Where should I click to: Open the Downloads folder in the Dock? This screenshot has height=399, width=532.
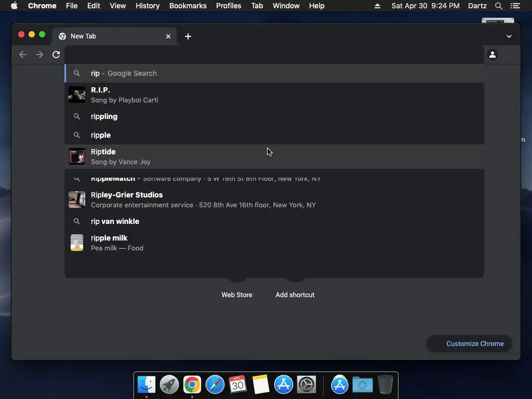pyautogui.click(x=362, y=385)
